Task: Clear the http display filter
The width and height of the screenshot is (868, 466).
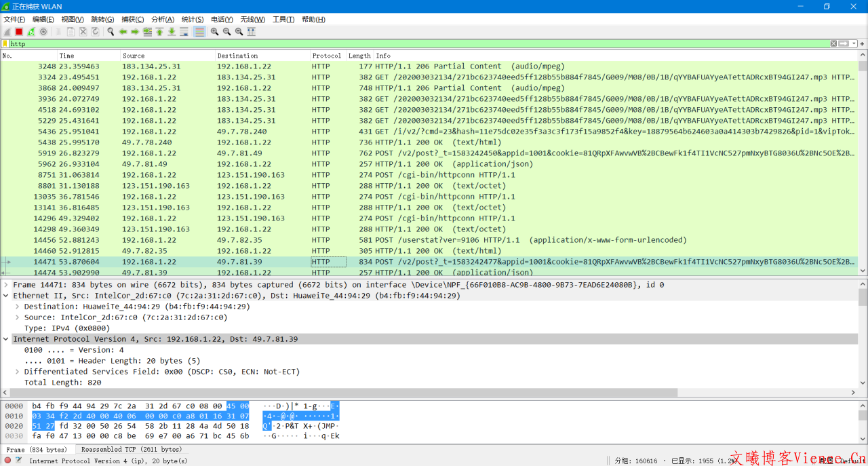Action: coord(833,44)
